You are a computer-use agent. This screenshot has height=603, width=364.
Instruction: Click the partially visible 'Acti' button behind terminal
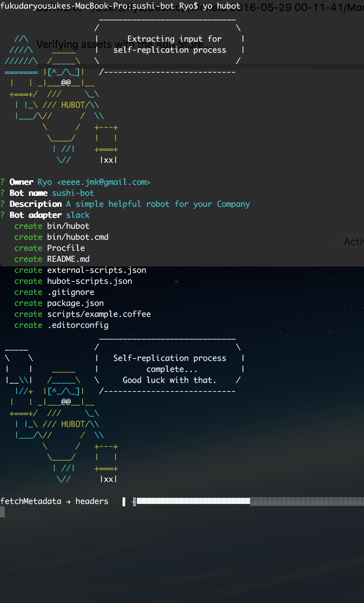pyautogui.click(x=350, y=242)
